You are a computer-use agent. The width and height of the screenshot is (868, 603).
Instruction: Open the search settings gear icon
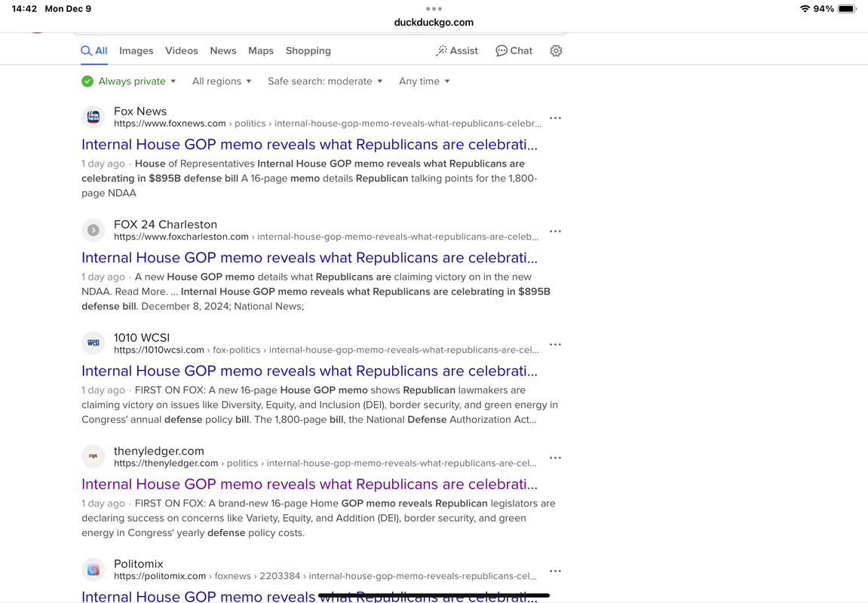pos(556,51)
